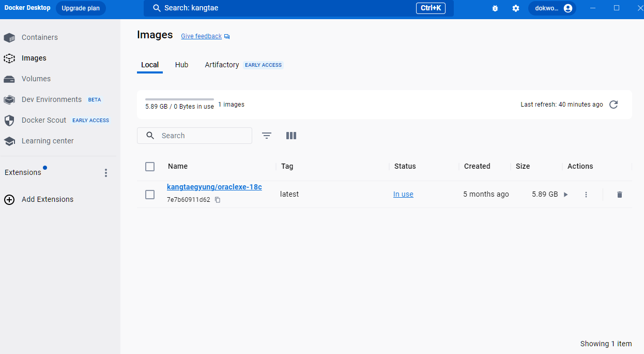Click the EARLY ACCESS badge beside Artifactory
This screenshot has width=644, height=354.
264,65
